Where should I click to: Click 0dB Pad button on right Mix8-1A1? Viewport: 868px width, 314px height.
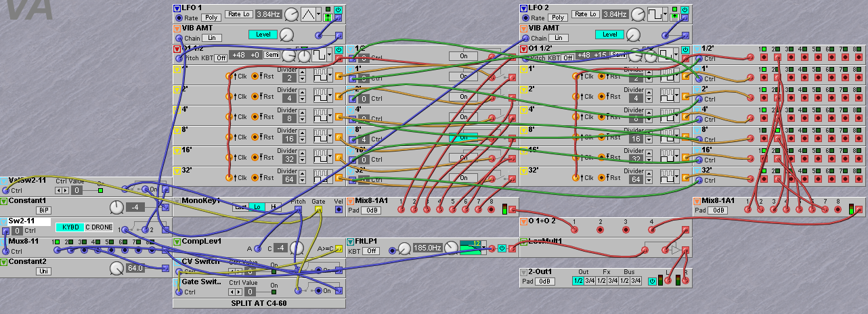coord(718,210)
